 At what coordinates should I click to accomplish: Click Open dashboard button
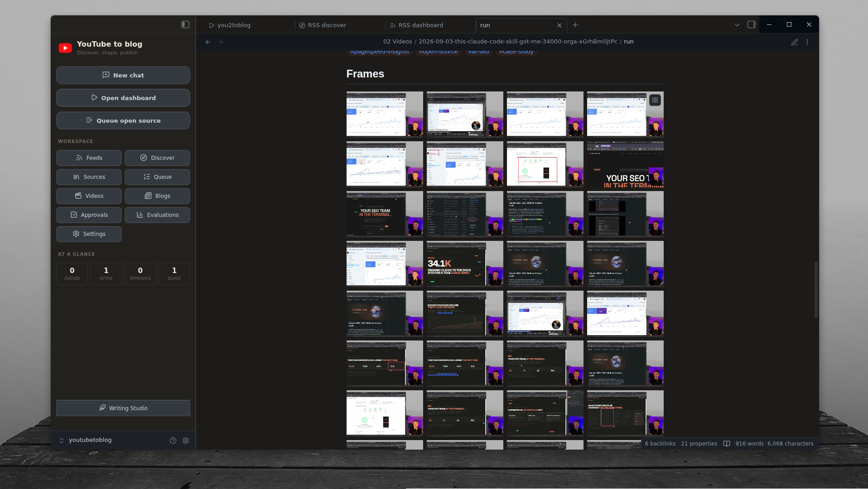click(123, 98)
